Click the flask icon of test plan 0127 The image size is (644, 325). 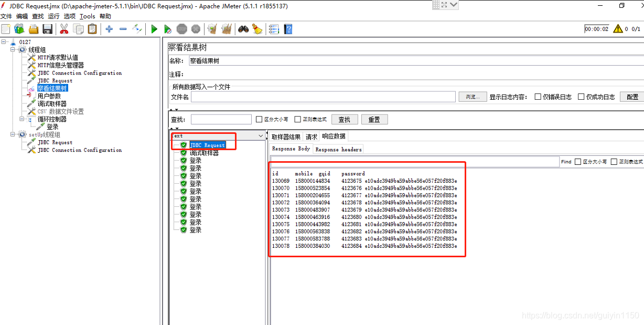(13, 42)
